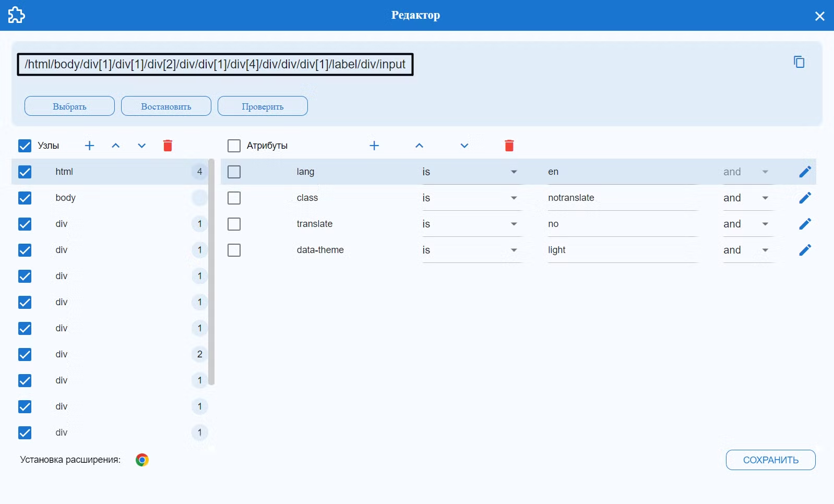The image size is (834, 504).
Task: Uncheck the body node checkbox
Action: [x=25, y=198]
